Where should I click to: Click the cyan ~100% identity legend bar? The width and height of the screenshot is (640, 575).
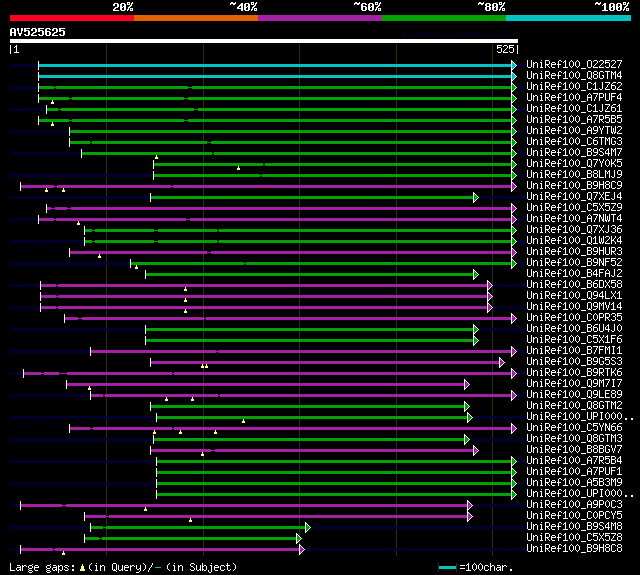[568, 18]
